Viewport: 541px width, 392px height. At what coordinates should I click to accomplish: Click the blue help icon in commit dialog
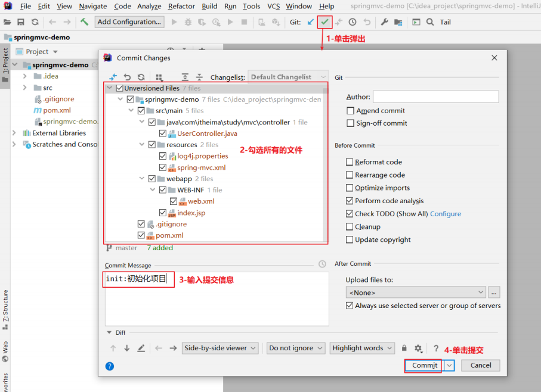[x=109, y=366]
